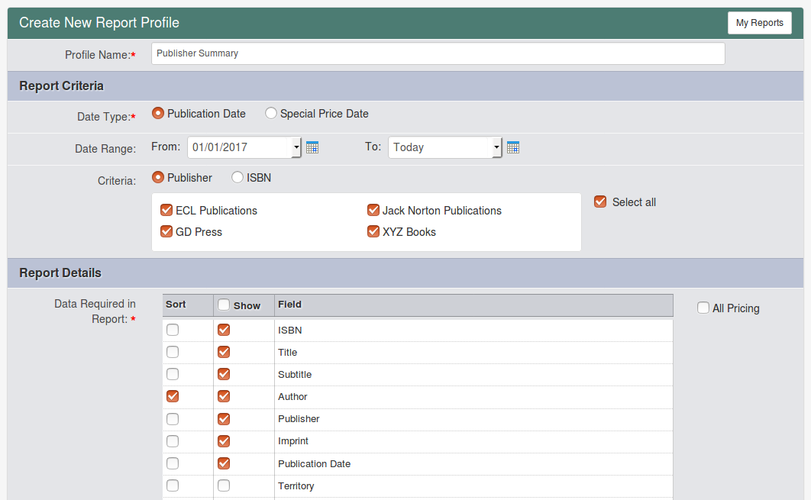The height and width of the screenshot is (500, 811).
Task: Open the From date calendar picker icon
Action: pyautogui.click(x=312, y=148)
